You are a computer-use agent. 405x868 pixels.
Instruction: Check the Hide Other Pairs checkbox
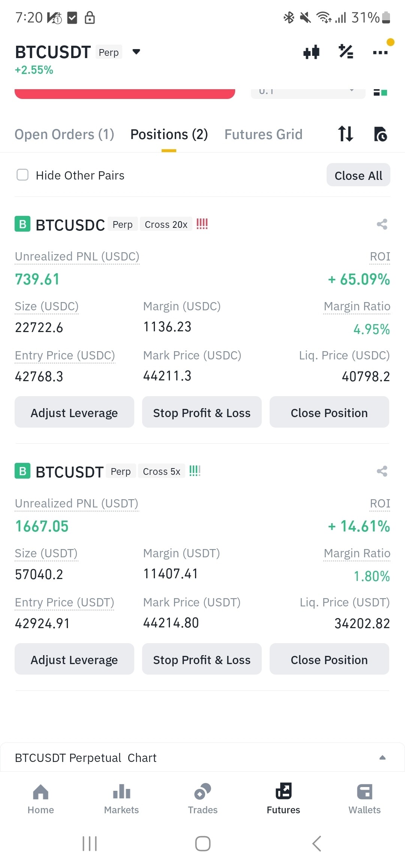(x=22, y=175)
